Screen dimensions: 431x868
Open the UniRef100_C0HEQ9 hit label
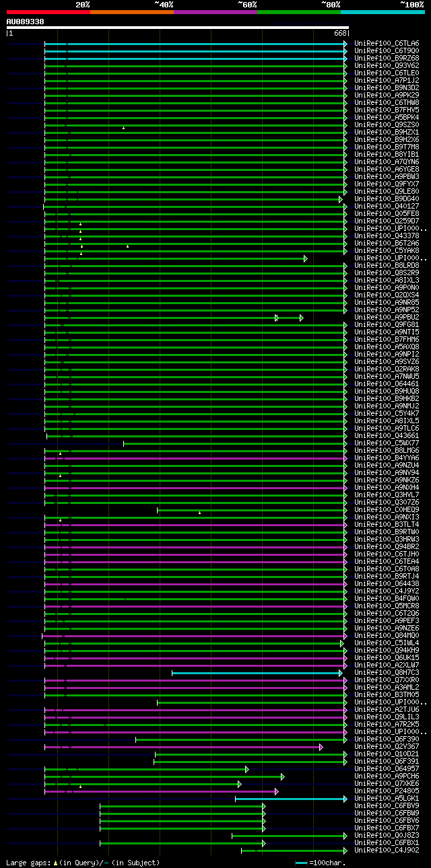pos(387,509)
